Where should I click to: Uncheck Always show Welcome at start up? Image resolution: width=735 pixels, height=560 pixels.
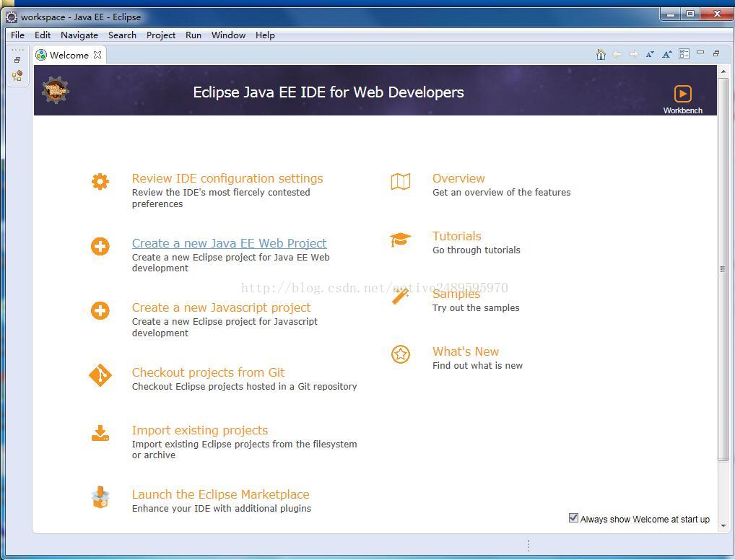(573, 518)
